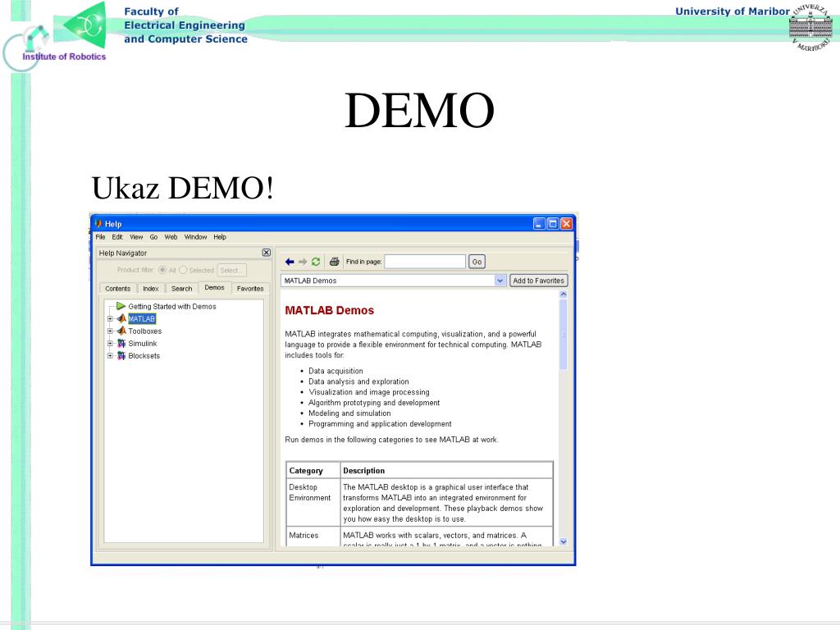
Task: Click the Modeling and simulation bullet text
Action: pyautogui.click(x=349, y=413)
